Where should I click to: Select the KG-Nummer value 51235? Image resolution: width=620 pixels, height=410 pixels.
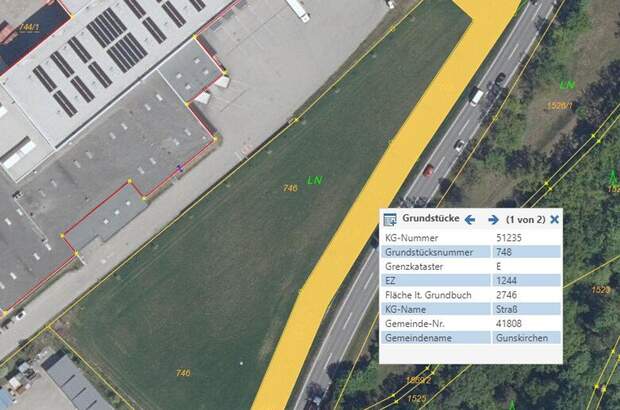tap(508, 238)
